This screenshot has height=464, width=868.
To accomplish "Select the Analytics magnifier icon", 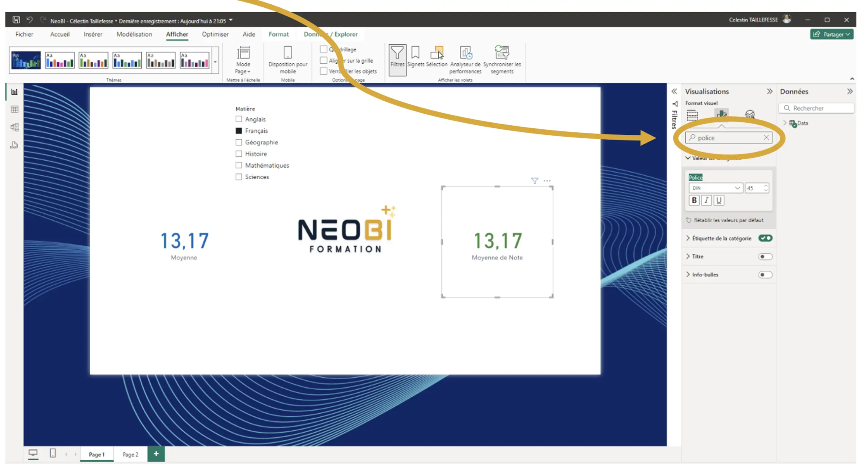I will click(x=750, y=114).
